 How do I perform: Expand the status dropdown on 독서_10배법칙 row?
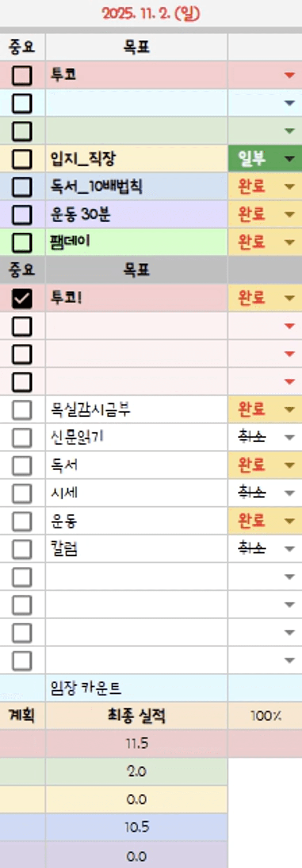pyautogui.click(x=289, y=186)
